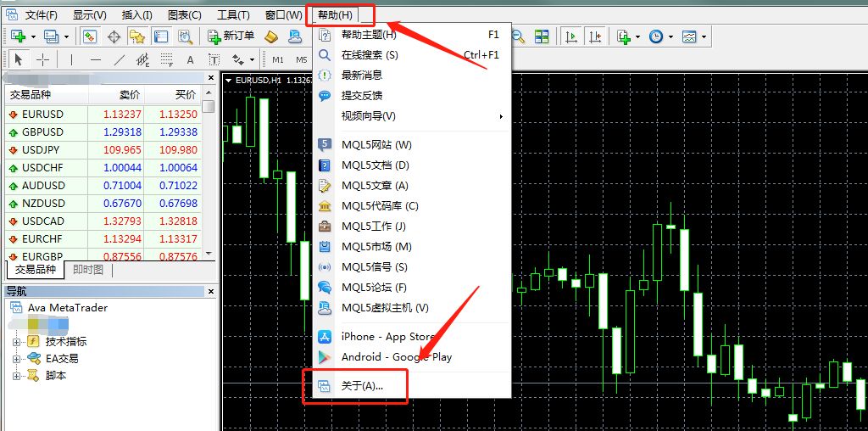The height and width of the screenshot is (431, 868).
Task: Click the yellow MetaEditor book icon
Action: [270, 36]
